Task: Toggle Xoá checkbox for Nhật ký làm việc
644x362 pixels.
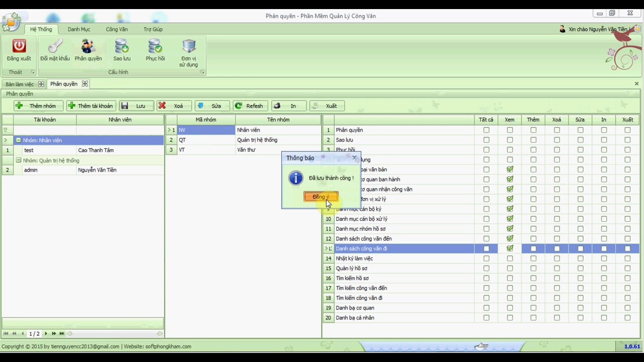Action: [x=557, y=258]
